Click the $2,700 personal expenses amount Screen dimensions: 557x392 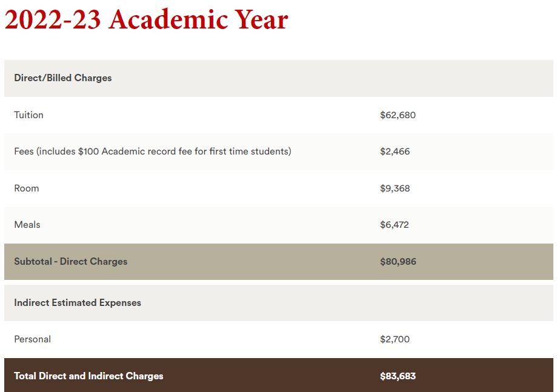pos(395,339)
